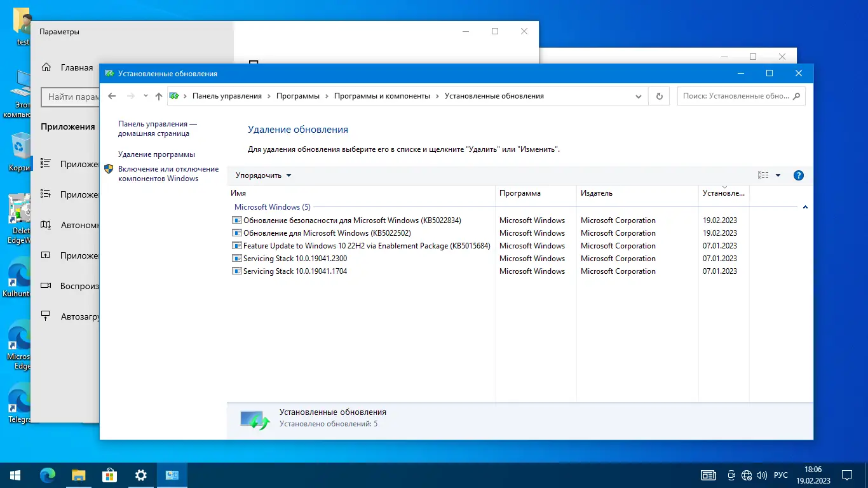Open the view options dropdown arrow

778,175
